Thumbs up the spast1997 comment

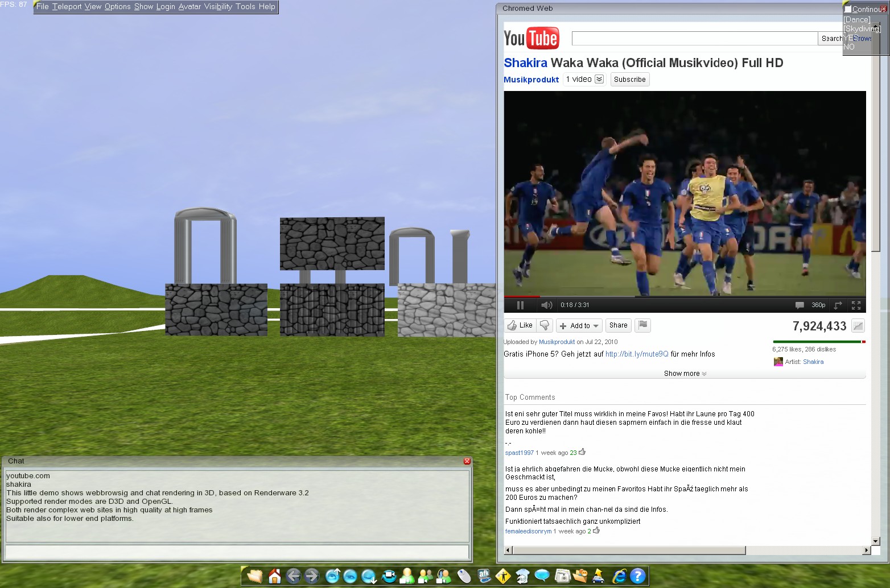point(582,452)
